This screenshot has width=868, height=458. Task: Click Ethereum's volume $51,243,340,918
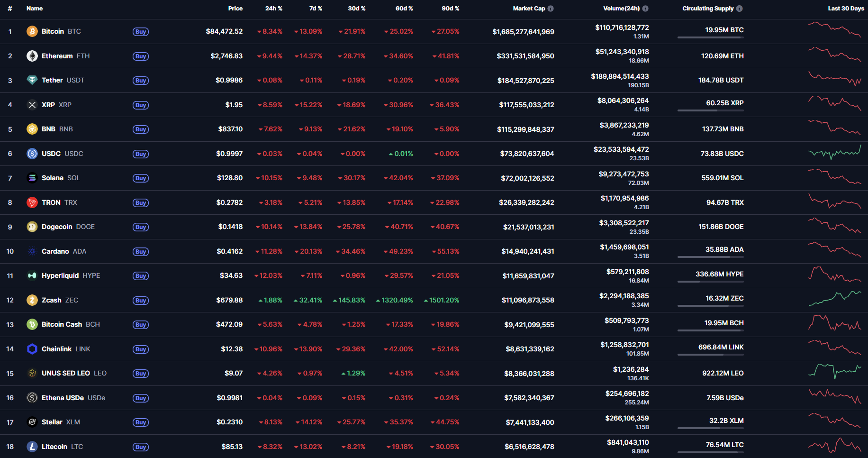[x=622, y=52]
